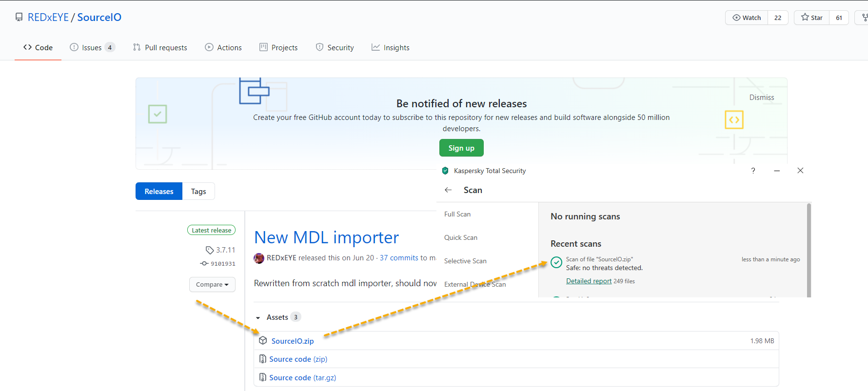Click the tag icon beside 3.7.11

coord(210,250)
